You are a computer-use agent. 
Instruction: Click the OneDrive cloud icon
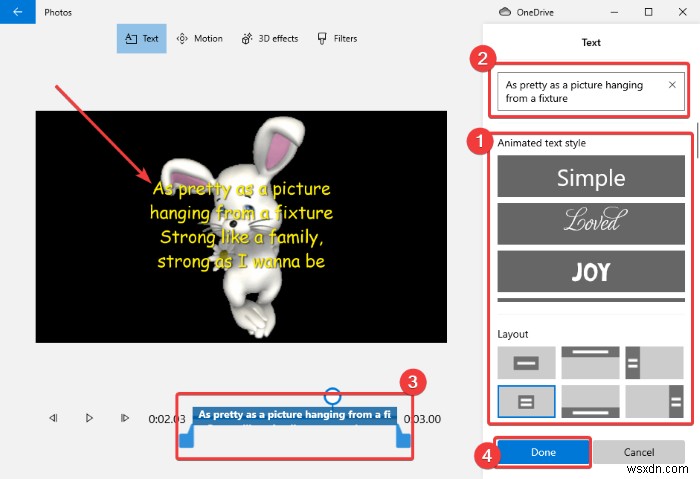[x=504, y=12]
